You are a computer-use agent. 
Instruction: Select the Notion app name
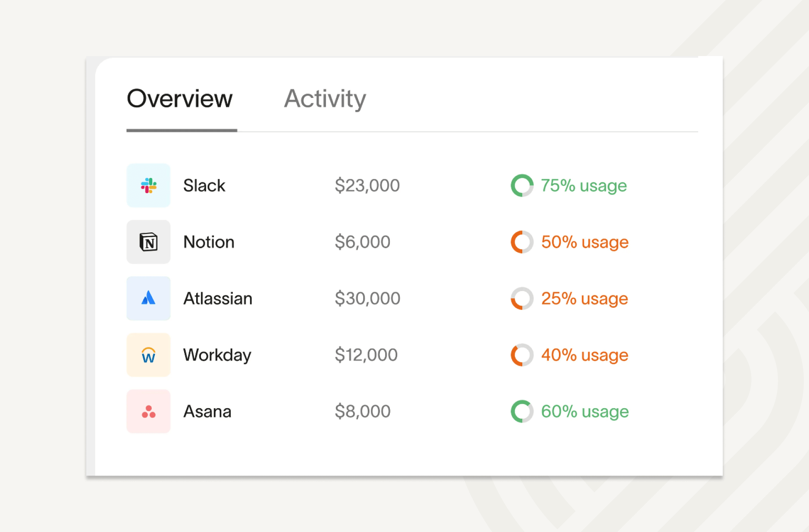point(209,242)
